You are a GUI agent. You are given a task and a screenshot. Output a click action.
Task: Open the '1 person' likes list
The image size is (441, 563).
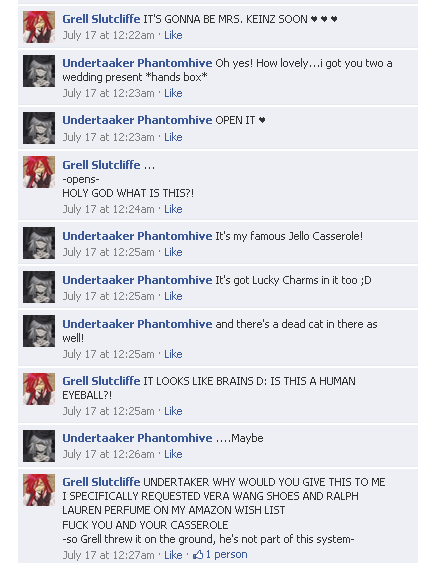click(x=226, y=554)
